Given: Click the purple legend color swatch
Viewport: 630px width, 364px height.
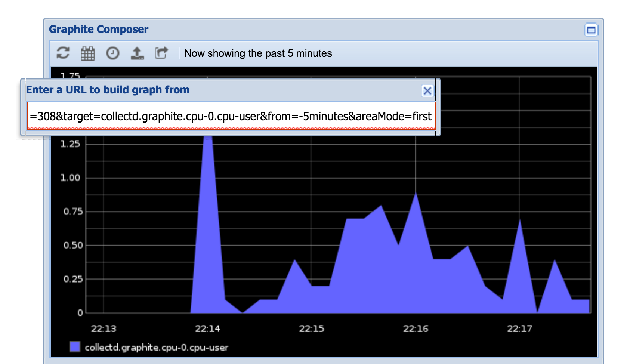Looking at the screenshot, I should click(75, 347).
